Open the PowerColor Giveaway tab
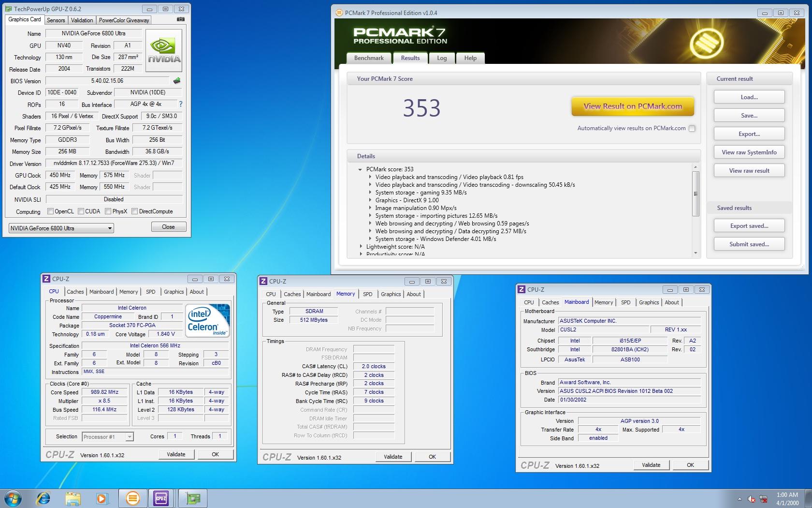This screenshot has width=812, height=508. [124, 20]
